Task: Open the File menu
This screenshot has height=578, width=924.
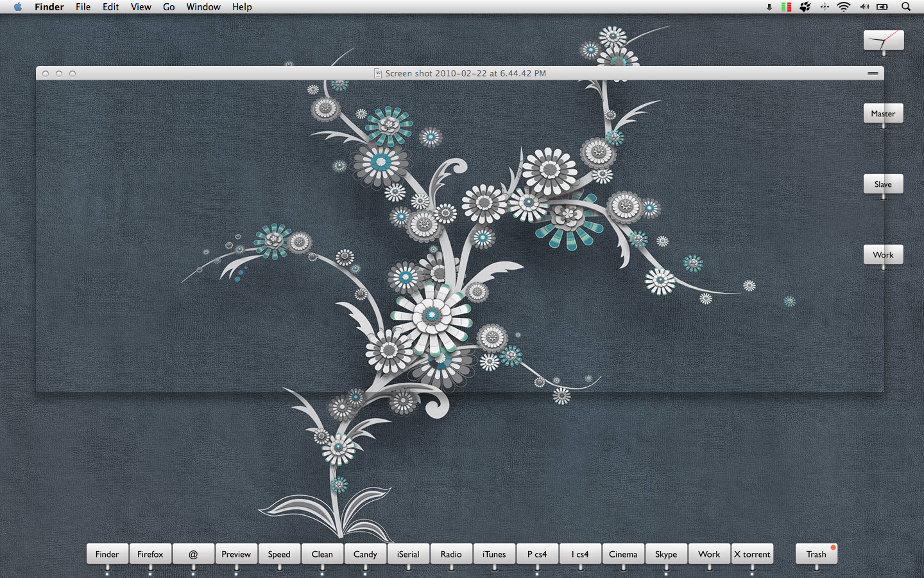Action: coord(83,7)
